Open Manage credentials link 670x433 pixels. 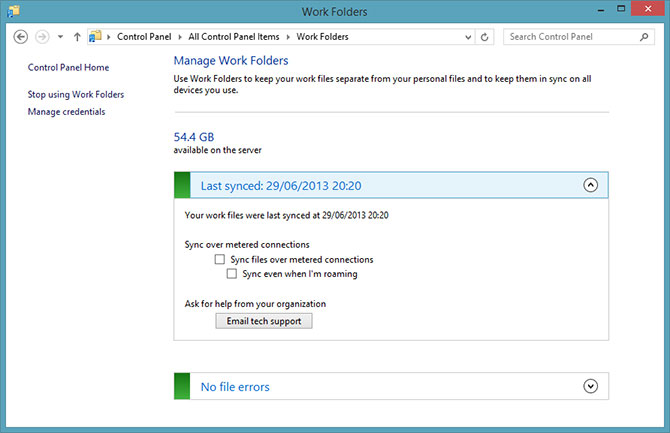[x=66, y=112]
